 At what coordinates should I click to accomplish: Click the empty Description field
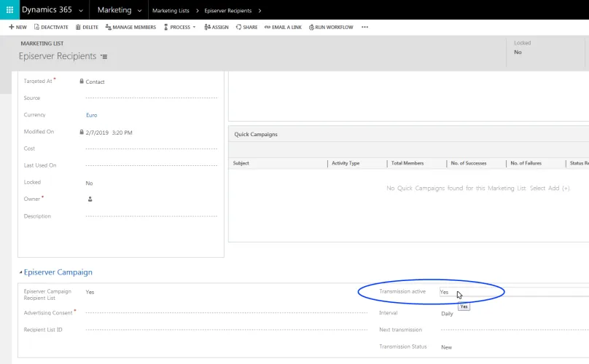152,216
